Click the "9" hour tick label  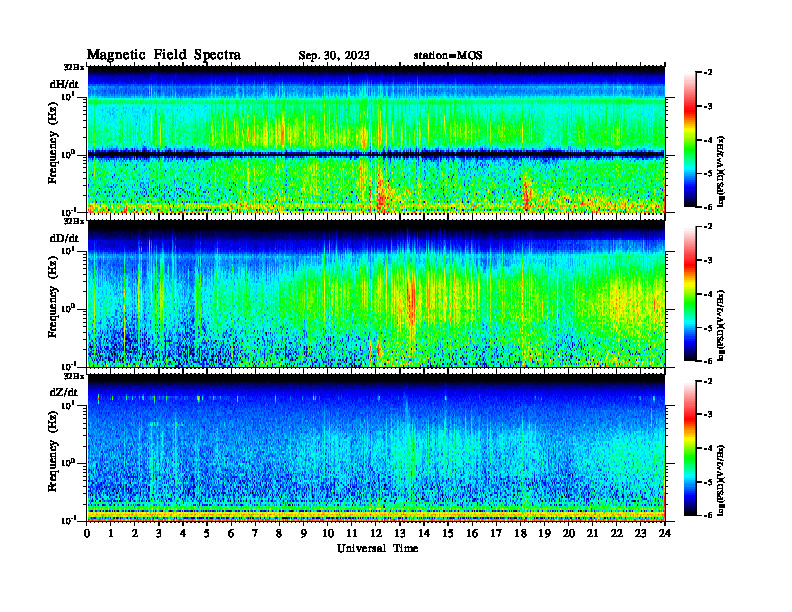tap(304, 534)
